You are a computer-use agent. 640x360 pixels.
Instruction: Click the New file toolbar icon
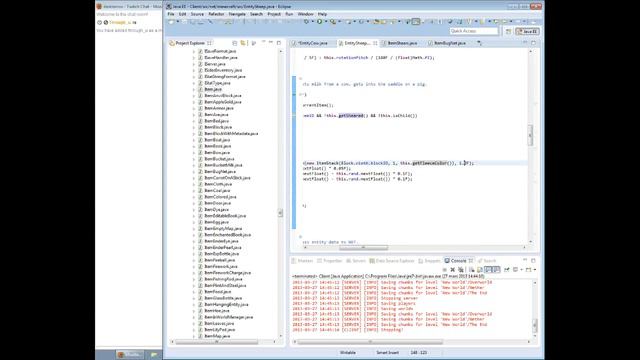tap(171, 22)
